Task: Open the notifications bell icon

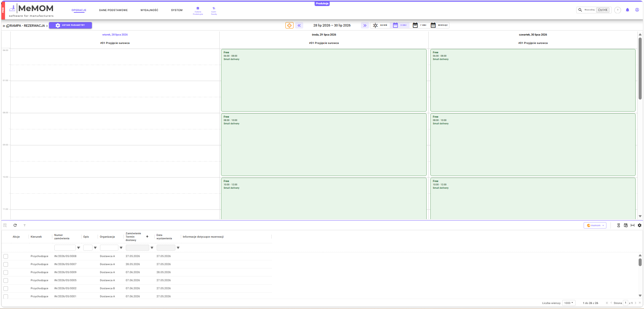Action: coord(627,10)
